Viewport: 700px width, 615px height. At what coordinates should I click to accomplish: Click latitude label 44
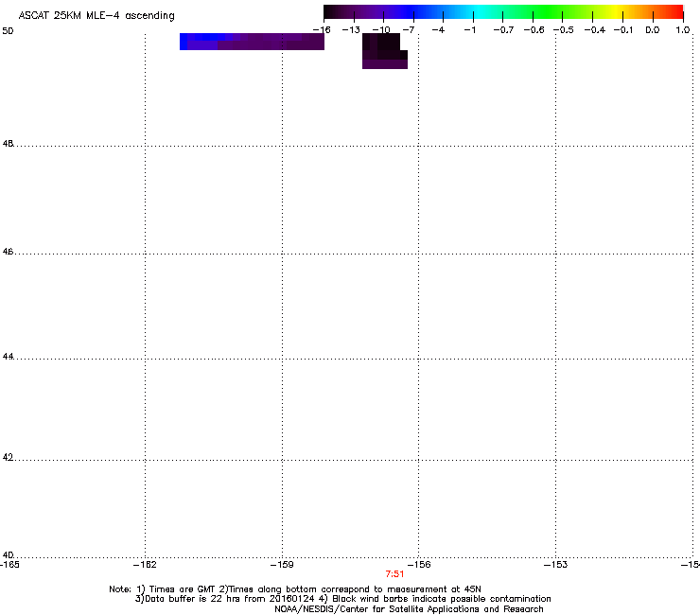[x=8, y=357]
